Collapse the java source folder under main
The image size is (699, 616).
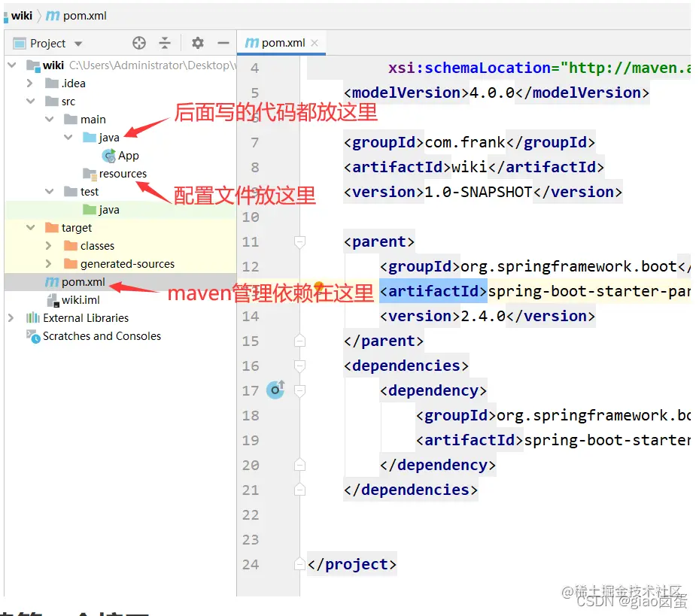pyautogui.click(x=68, y=137)
